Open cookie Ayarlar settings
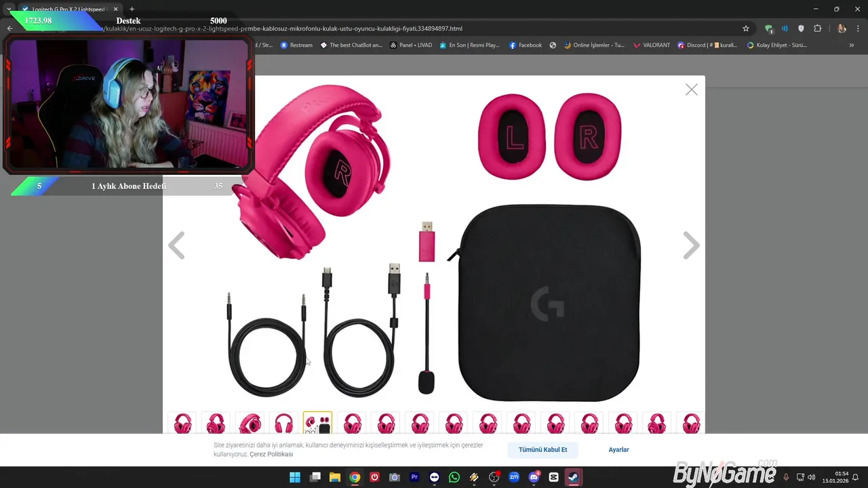 pyautogui.click(x=618, y=449)
